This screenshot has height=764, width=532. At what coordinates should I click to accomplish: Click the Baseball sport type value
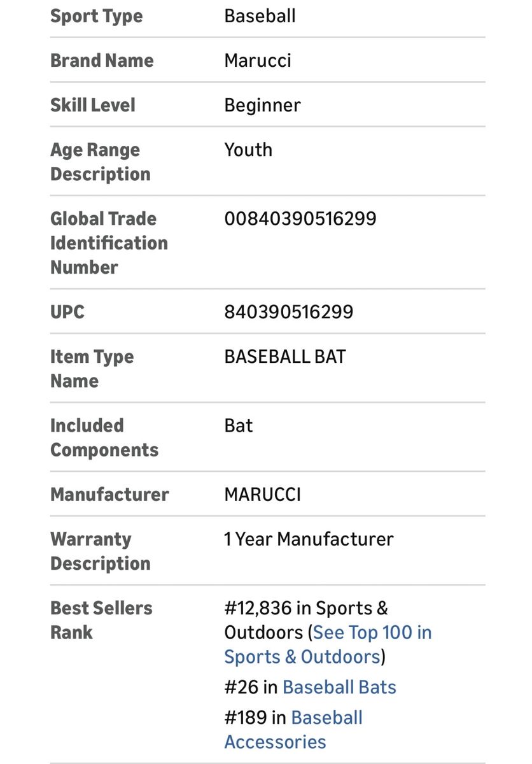[x=260, y=16]
